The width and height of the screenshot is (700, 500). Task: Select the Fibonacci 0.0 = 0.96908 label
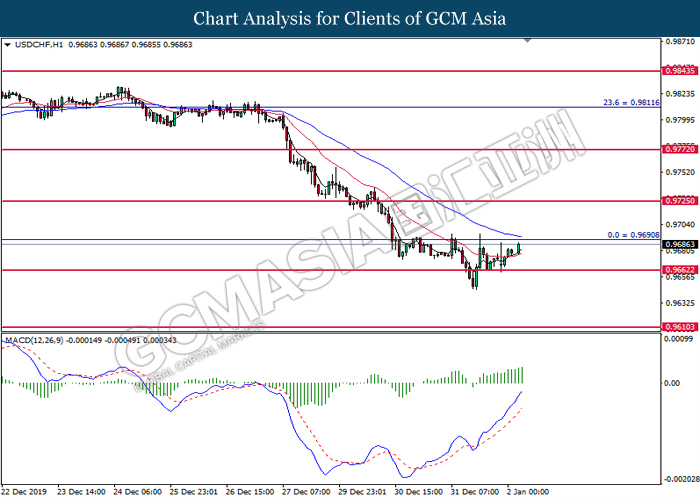tap(633, 235)
